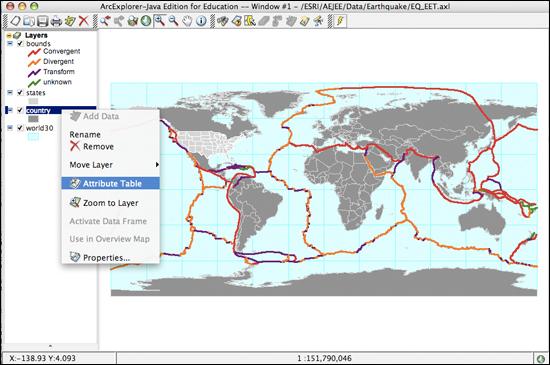Zoom to the active layer from the toolbar
This screenshot has height=365, width=550.
click(x=133, y=21)
